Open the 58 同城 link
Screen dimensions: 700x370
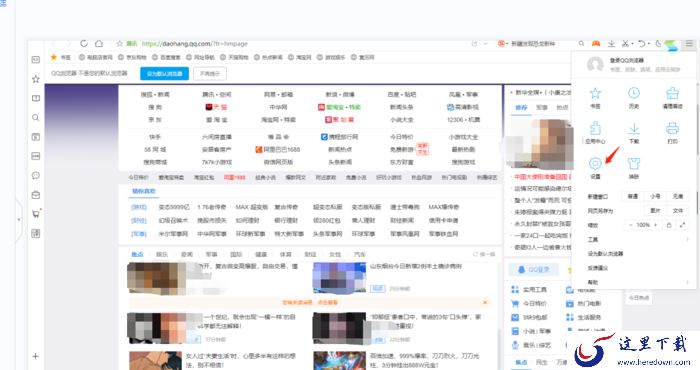pos(155,150)
